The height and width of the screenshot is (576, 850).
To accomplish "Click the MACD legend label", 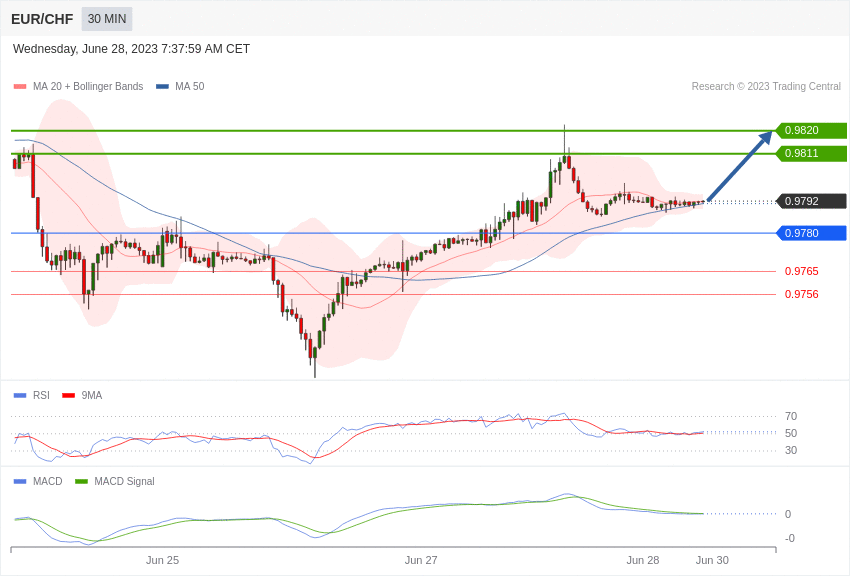I will (48, 482).
